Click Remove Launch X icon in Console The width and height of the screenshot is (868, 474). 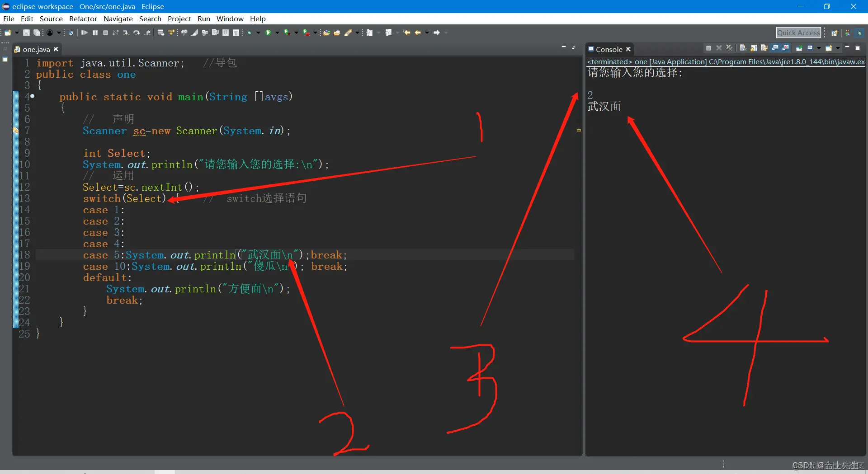[x=719, y=48]
